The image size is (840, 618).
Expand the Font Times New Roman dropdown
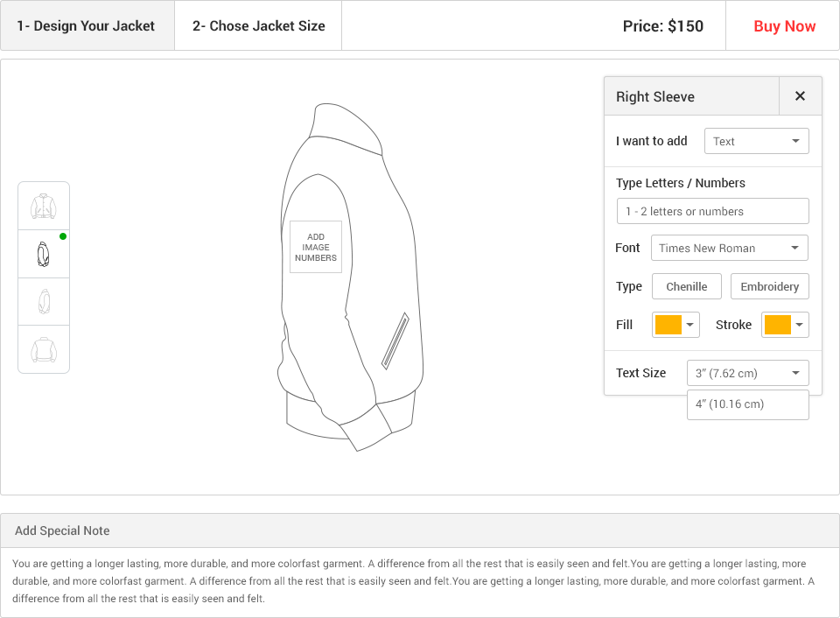[730, 249]
